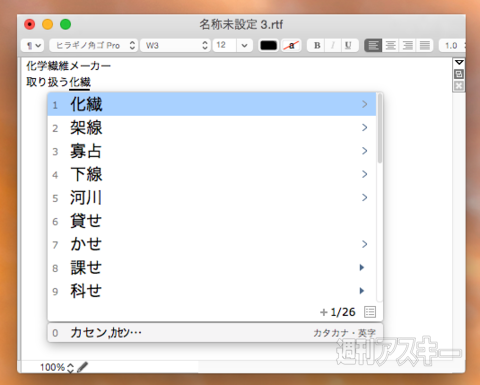This screenshot has height=385, width=480.
Task: Click the window title 名称未設定 3.rtf
Action: coord(241,24)
